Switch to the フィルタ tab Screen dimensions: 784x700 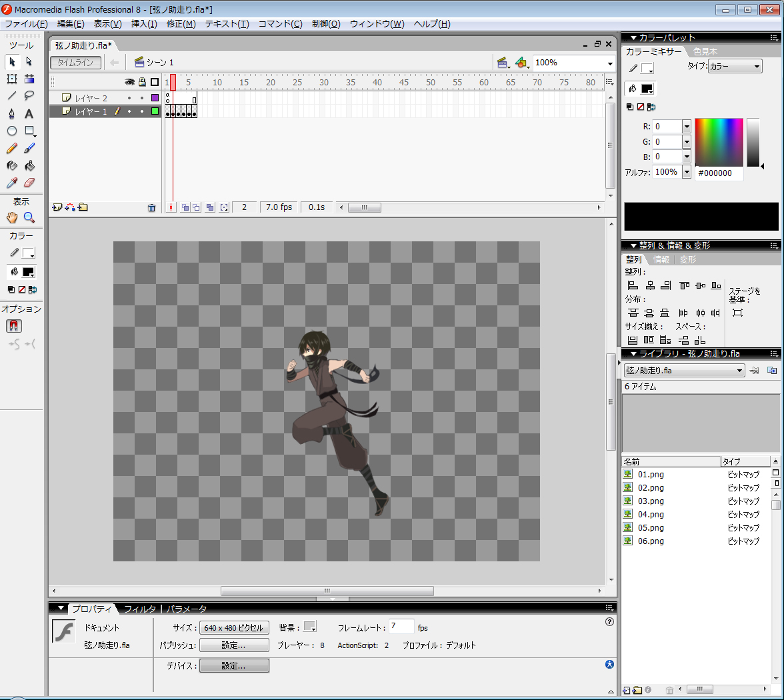[139, 609]
